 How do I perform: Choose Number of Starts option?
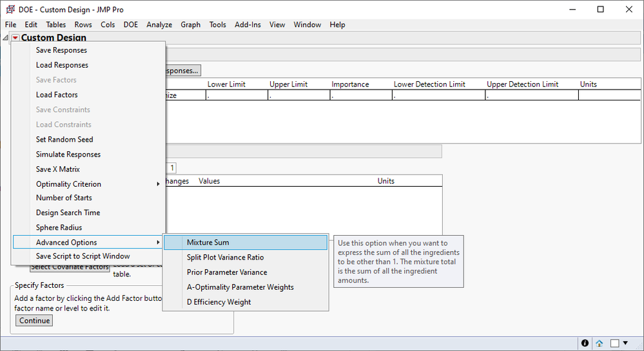89,198
